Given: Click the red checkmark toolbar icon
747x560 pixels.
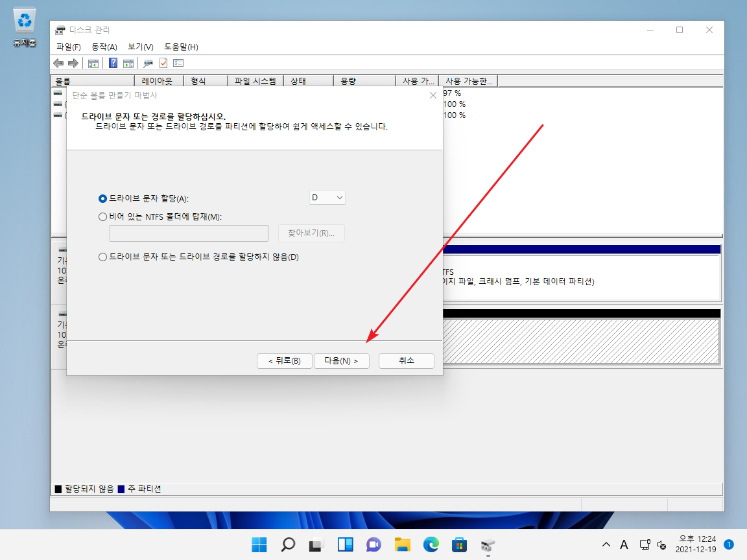Looking at the screenshot, I should click(x=163, y=63).
